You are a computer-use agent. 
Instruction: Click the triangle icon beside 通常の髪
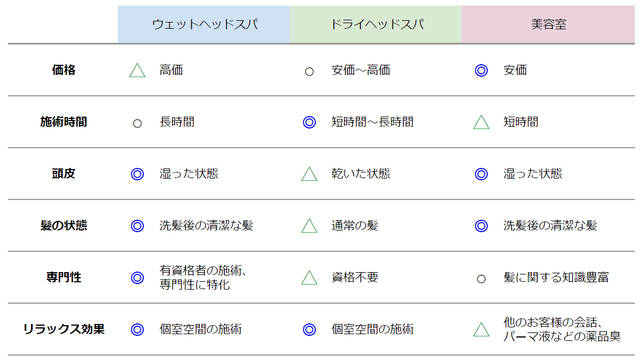[309, 227]
